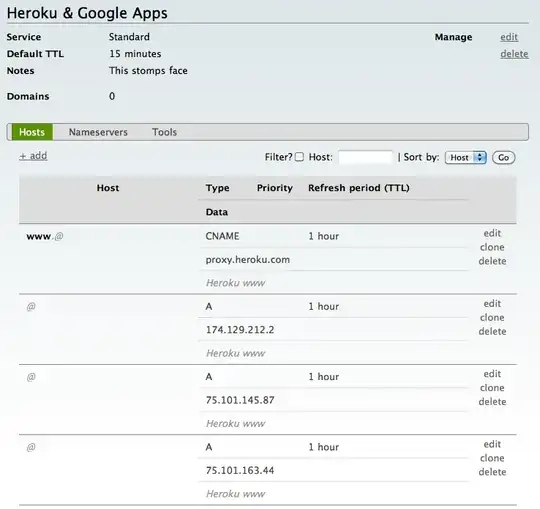Clone the www CNAME record

[492, 247]
